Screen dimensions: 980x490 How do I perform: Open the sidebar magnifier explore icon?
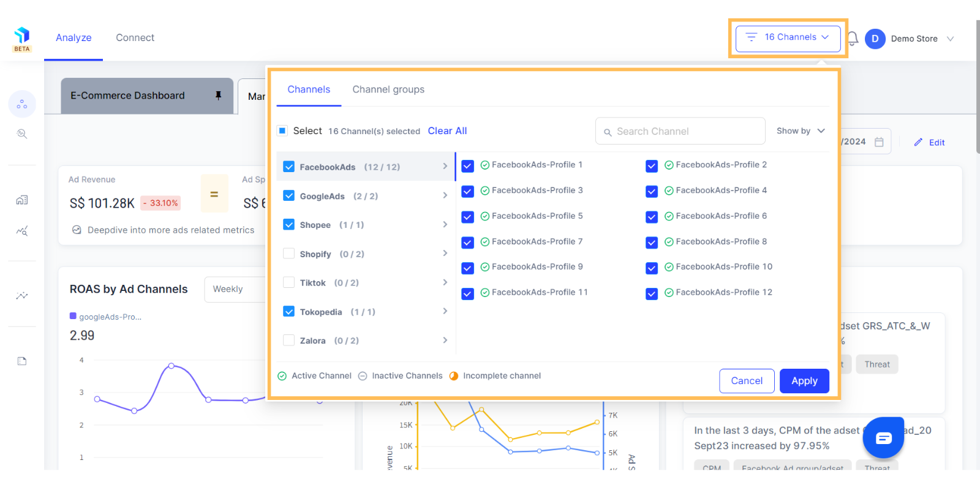pos(22,134)
